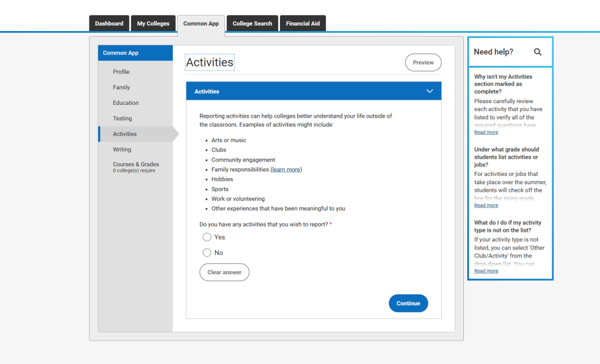Select the Common App tab
This screenshot has width=600, height=364.
(x=201, y=24)
